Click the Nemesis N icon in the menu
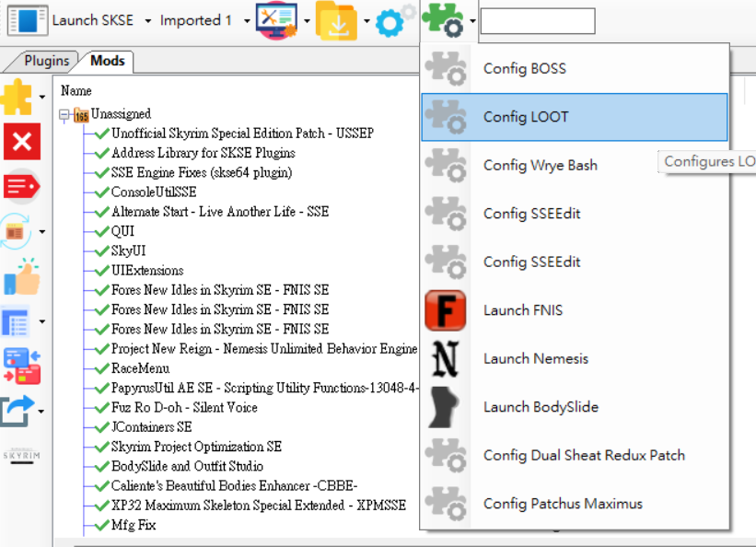The width and height of the screenshot is (756, 547). click(x=447, y=358)
